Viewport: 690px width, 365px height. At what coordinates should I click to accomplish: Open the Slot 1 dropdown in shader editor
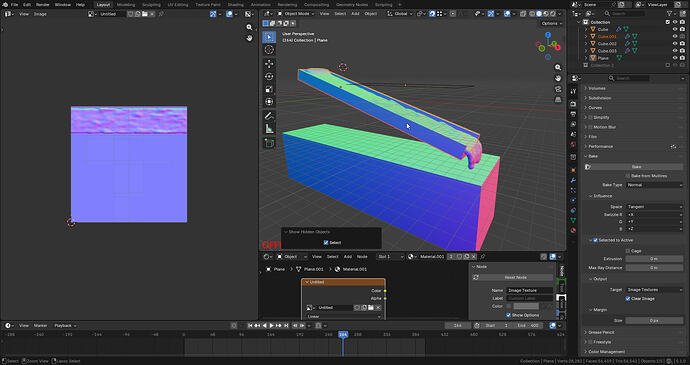(x=390, y=256)
